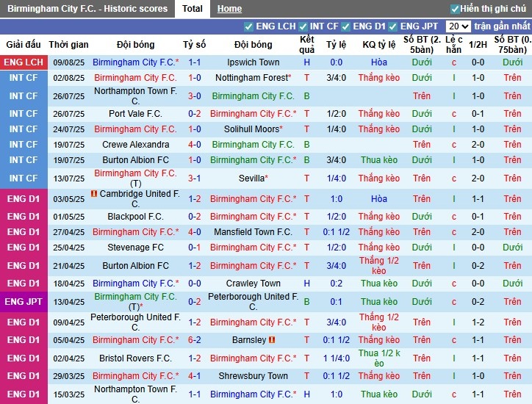The image size is (532, 404).
Task: Open the 20 recent matches dropdown
Action: [458, 26]
